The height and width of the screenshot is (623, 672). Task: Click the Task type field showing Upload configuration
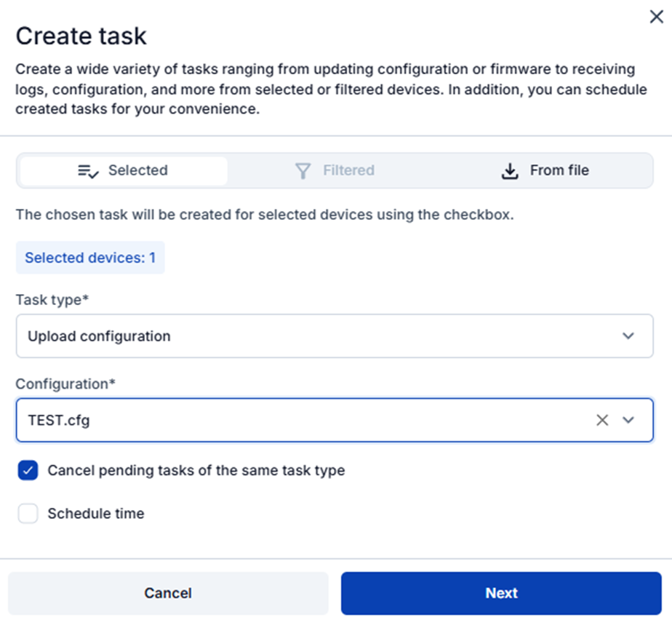click(291, 336)
